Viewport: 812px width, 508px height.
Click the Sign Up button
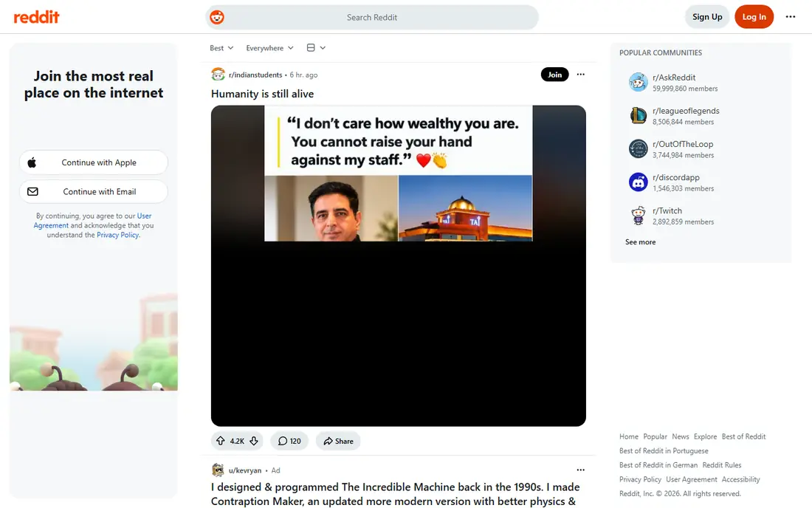(x=707, y=16)
